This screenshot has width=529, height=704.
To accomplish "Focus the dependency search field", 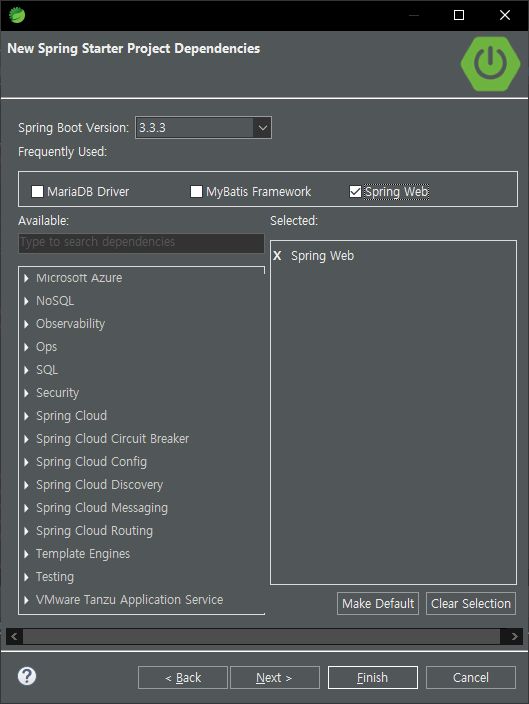I will pyautogui.click(x=141, y=243).
